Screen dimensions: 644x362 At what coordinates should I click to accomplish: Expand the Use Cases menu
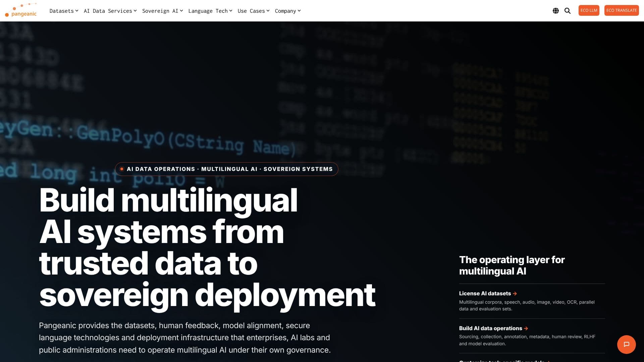(x=253, y=11)
